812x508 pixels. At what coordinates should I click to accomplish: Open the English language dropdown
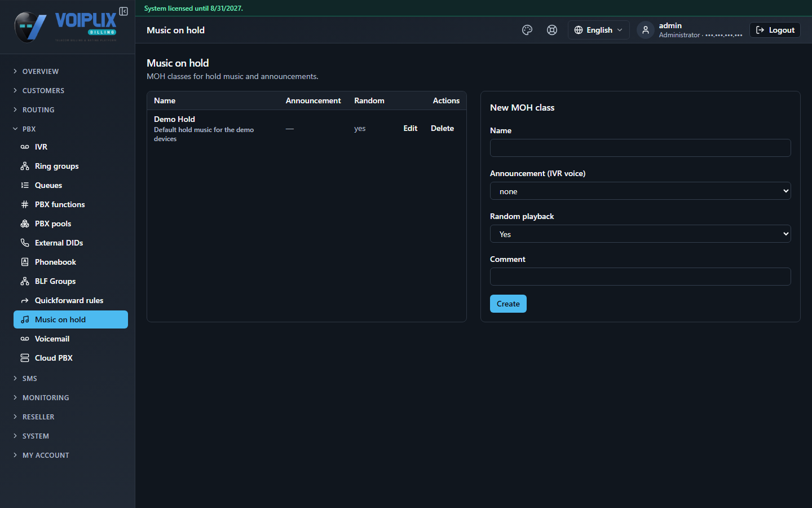point(598,30)
